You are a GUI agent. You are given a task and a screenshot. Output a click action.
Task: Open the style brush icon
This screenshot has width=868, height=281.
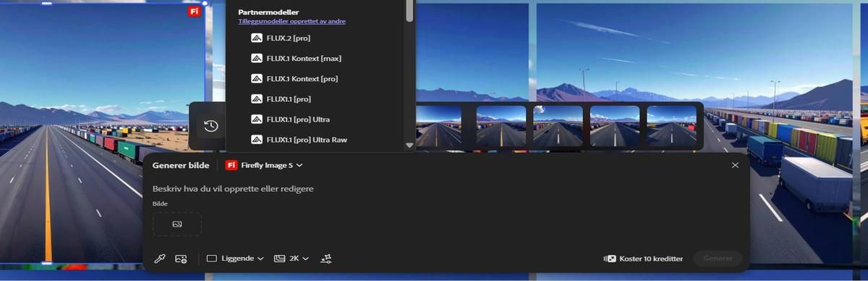(160, 259)
